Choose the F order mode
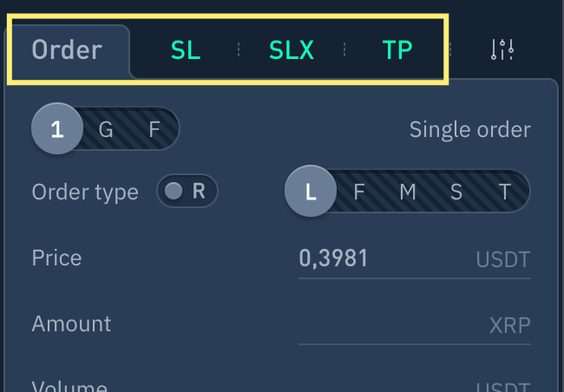Screen dimensions: 564x392 tap(154, 130)
